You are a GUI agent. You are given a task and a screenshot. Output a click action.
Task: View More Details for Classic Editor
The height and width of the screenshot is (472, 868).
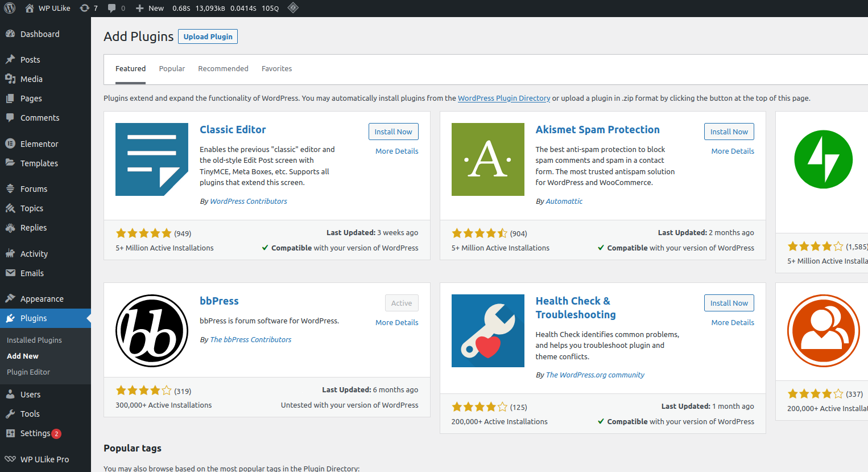click(x=397, y=151)
